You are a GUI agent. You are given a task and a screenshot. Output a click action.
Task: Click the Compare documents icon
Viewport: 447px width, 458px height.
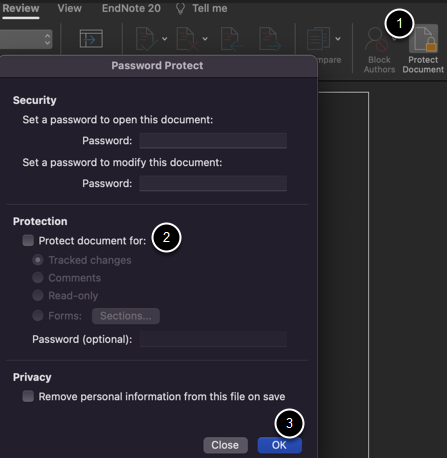[x=318, y=39]
